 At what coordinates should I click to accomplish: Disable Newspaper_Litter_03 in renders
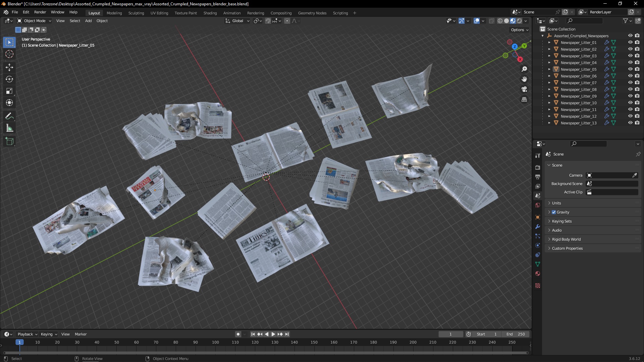click(x=637, y=56)
